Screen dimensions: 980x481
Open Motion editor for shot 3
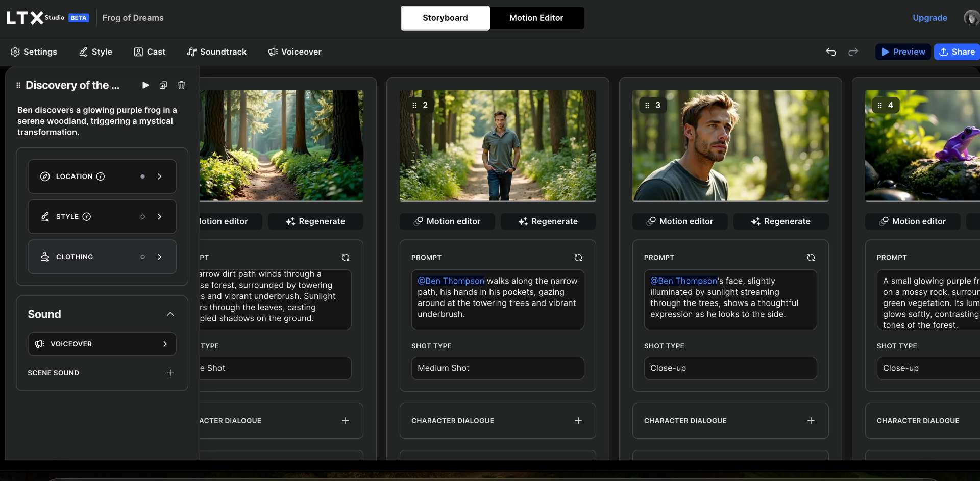pyautogui.click(x=680, y=221)
